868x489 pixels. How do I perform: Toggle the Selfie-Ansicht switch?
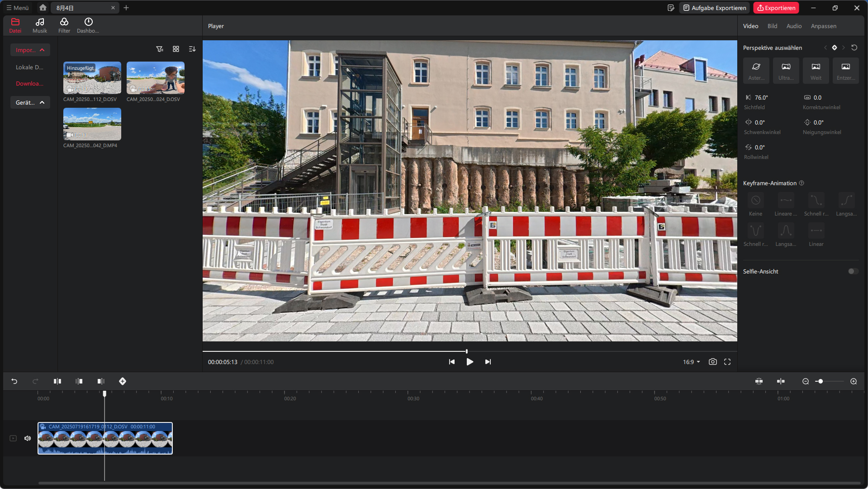coord(853,271)
